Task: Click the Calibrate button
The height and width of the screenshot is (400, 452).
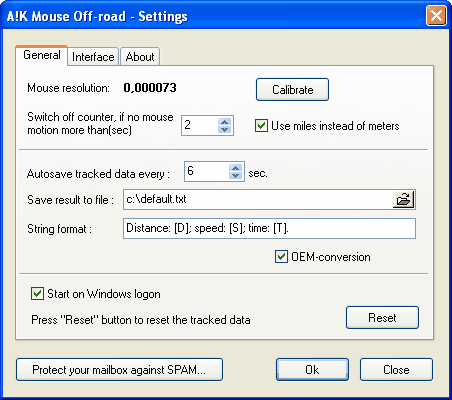Action: click(292, 89)
